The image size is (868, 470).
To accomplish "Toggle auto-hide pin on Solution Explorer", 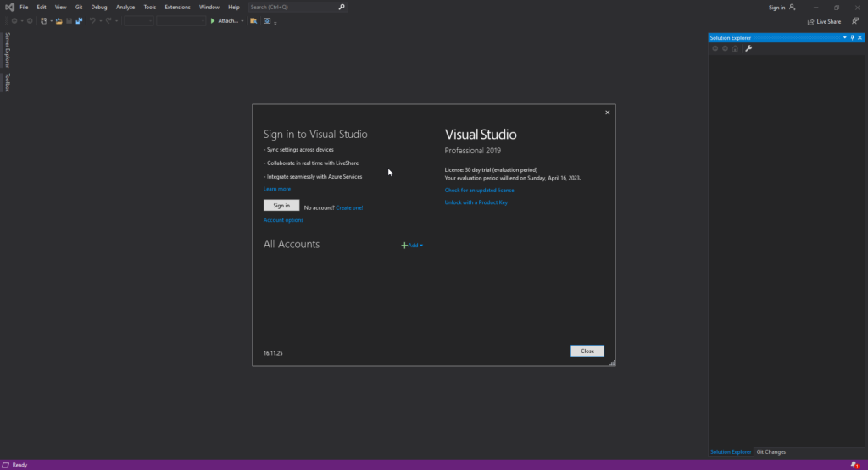I will [x=853, y=37].
